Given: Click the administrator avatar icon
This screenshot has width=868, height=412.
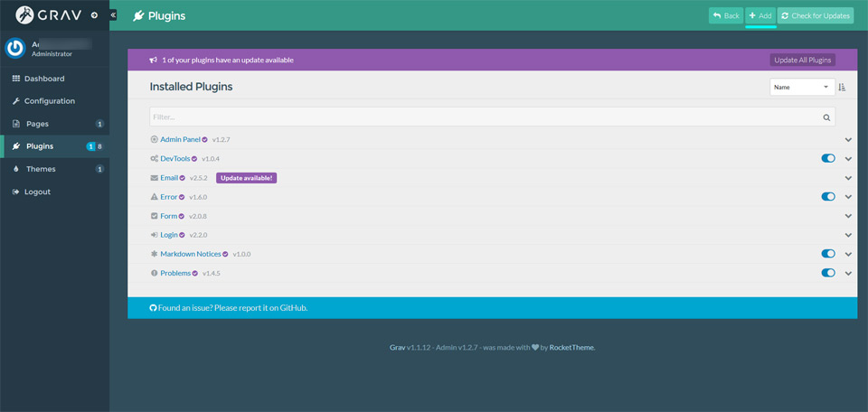Looking at the screenshot, I should tap(15, 48).
